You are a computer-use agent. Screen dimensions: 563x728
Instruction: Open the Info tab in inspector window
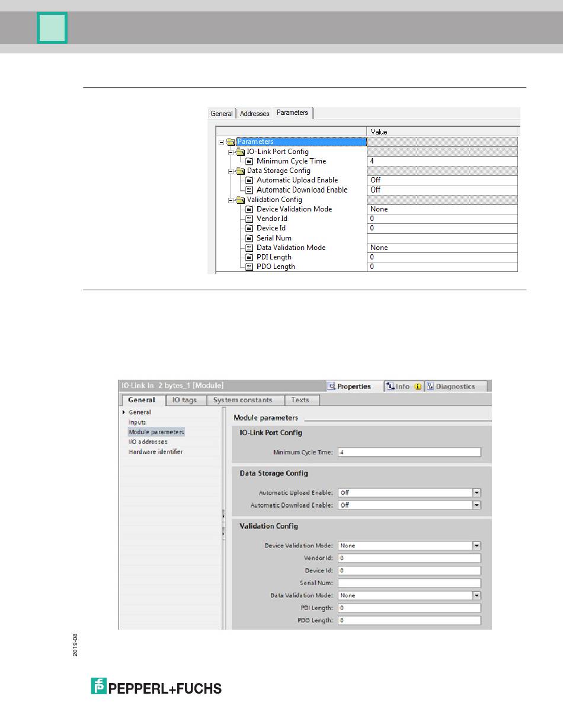tap(403, 386)
